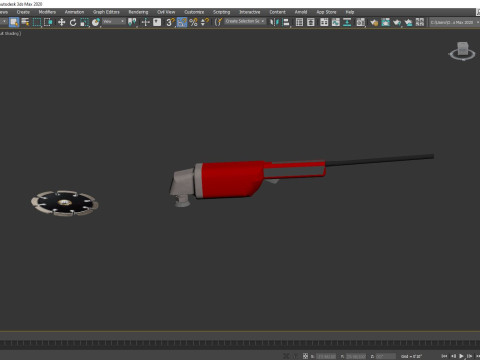Screen dimensions: 480x360
Task: Click Next Frame playback button
Action: tap(470, 356)
